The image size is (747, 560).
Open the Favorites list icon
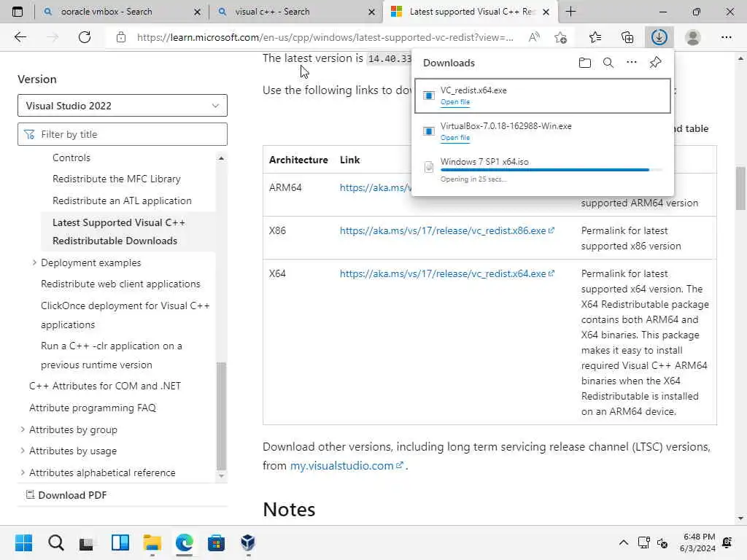pos(595,37)
